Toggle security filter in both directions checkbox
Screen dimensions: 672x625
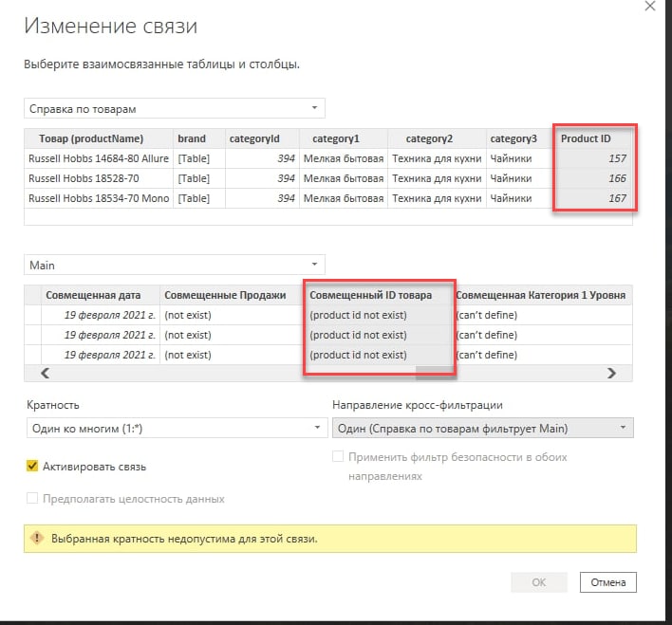click(x=338, y=456)
